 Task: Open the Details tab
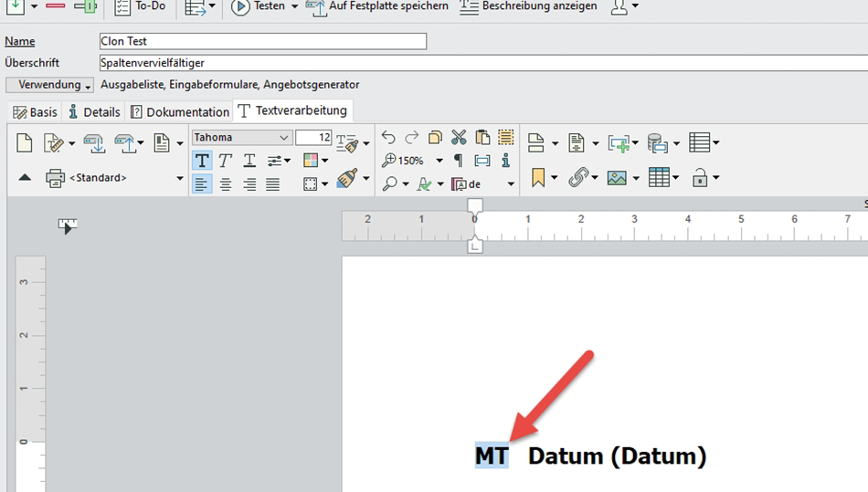pyautogui.click(x=94, y=112)
